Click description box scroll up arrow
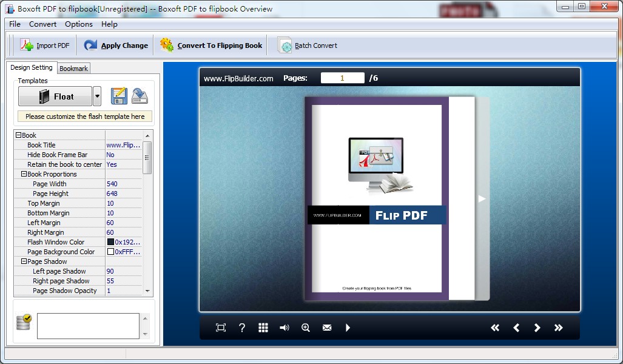 point(145,318)
